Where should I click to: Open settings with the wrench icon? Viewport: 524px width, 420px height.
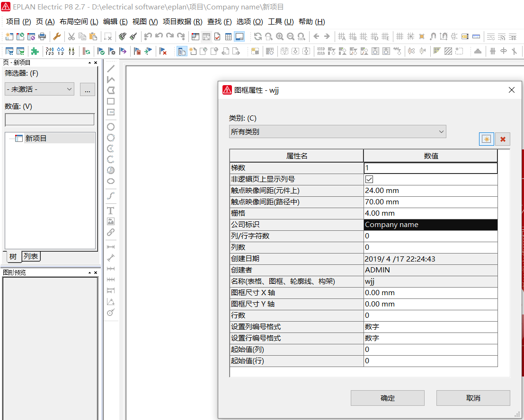point(57,36)
